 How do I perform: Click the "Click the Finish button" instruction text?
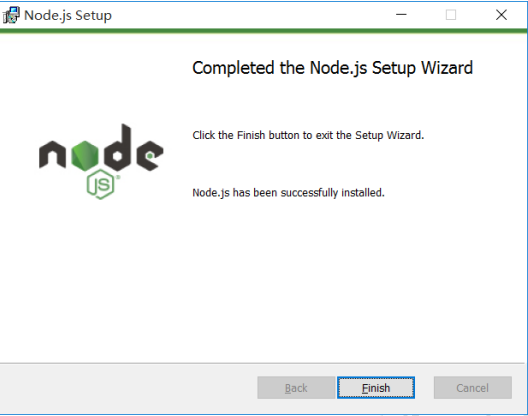(308, 135)
